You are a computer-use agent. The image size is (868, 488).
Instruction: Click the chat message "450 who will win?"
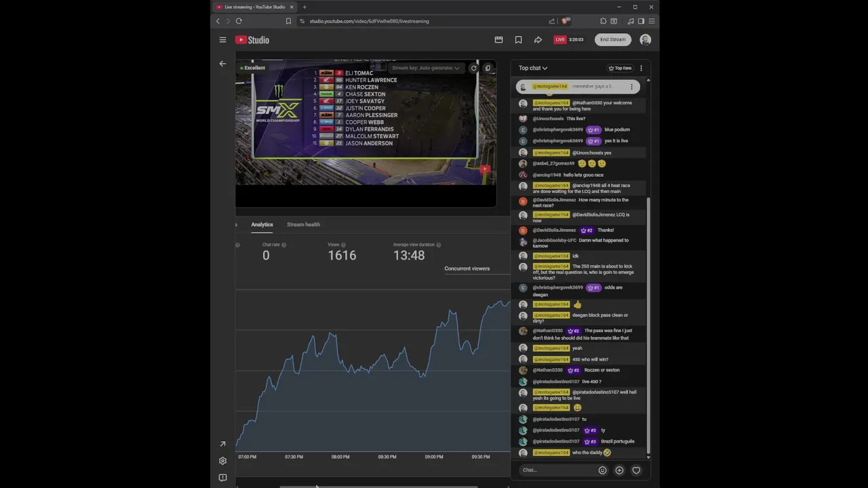590,359
